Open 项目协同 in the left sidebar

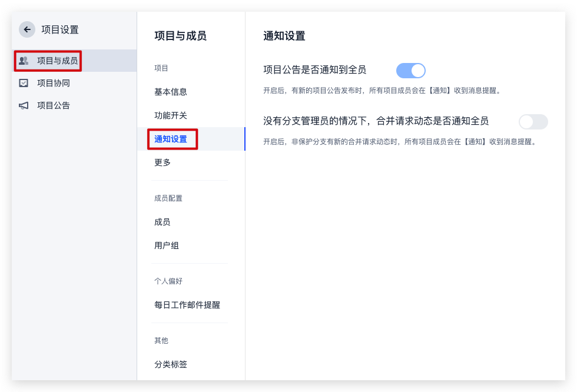pos(54,83)
